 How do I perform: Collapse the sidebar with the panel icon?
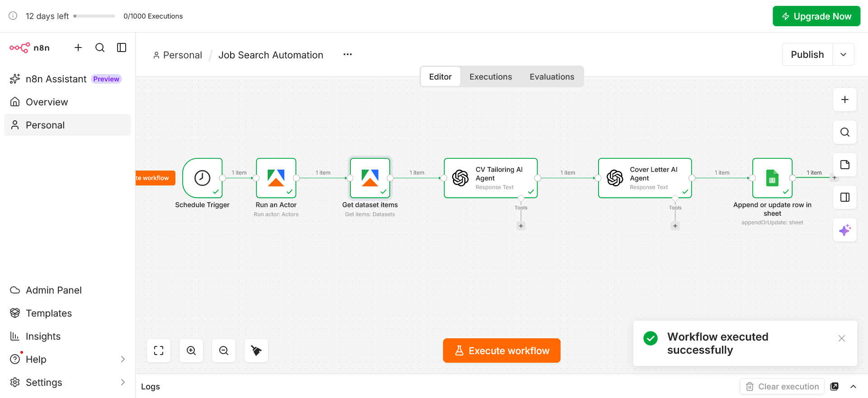pyautogui.click(x=122, y=47)
